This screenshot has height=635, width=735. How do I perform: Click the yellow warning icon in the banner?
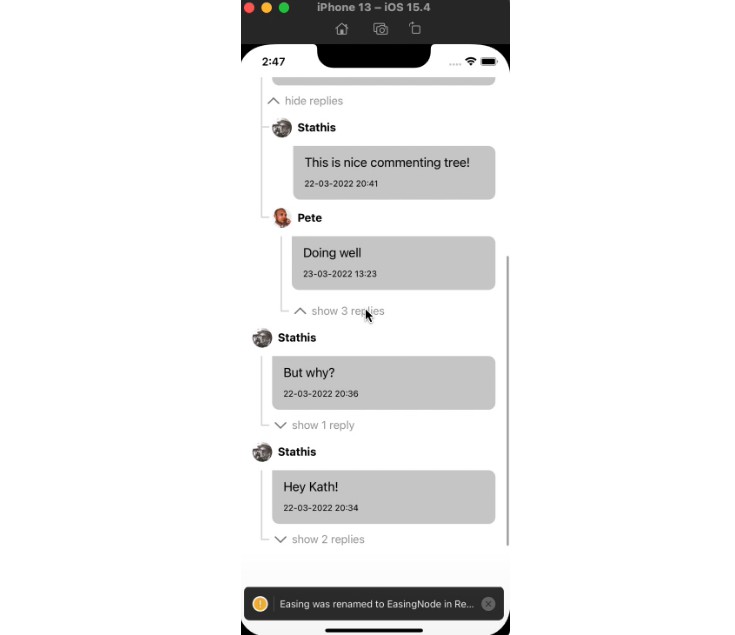tap(260, 604)
